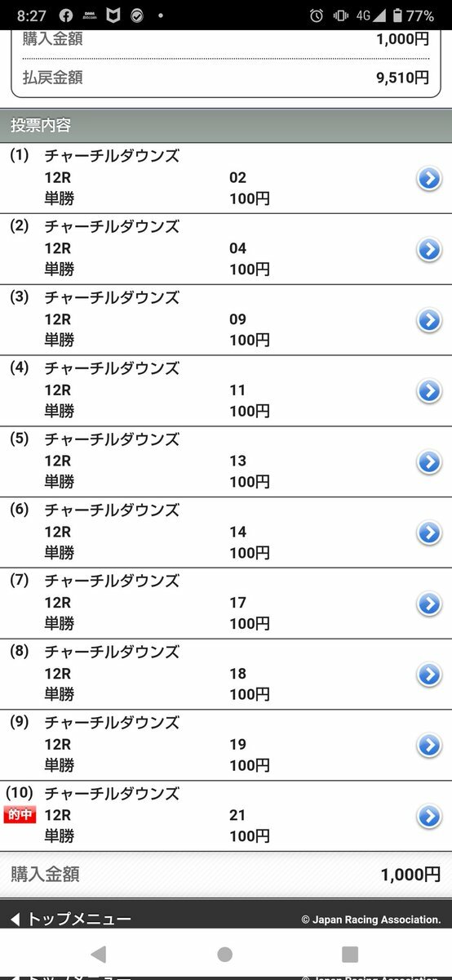Open details arrow for bet number 18
452x980 pixels.
[429, 675]
